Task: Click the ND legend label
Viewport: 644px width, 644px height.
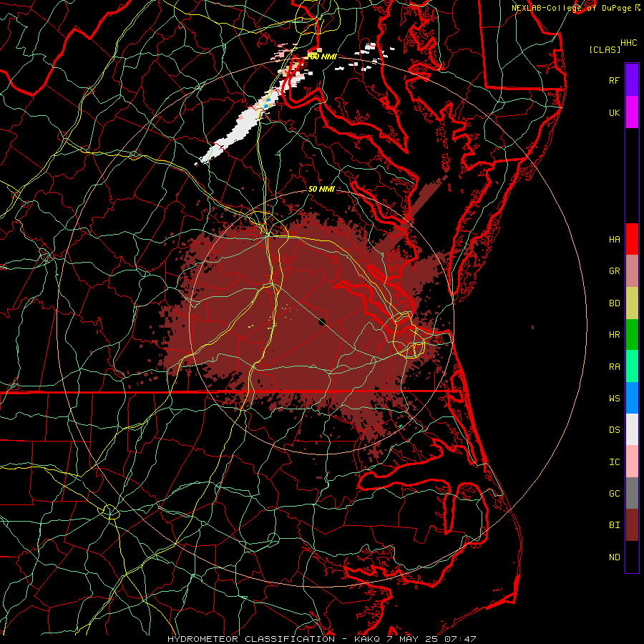Action: (x=614, y=557)
